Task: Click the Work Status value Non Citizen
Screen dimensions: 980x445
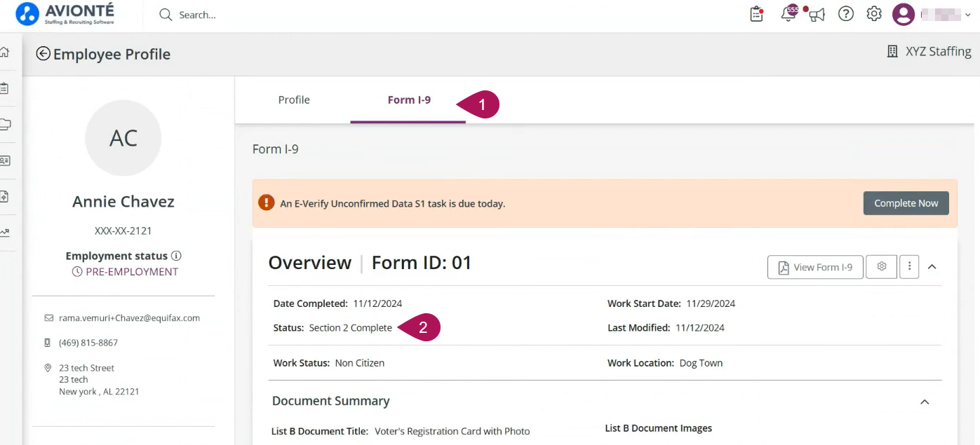Action: coord(360,363)
